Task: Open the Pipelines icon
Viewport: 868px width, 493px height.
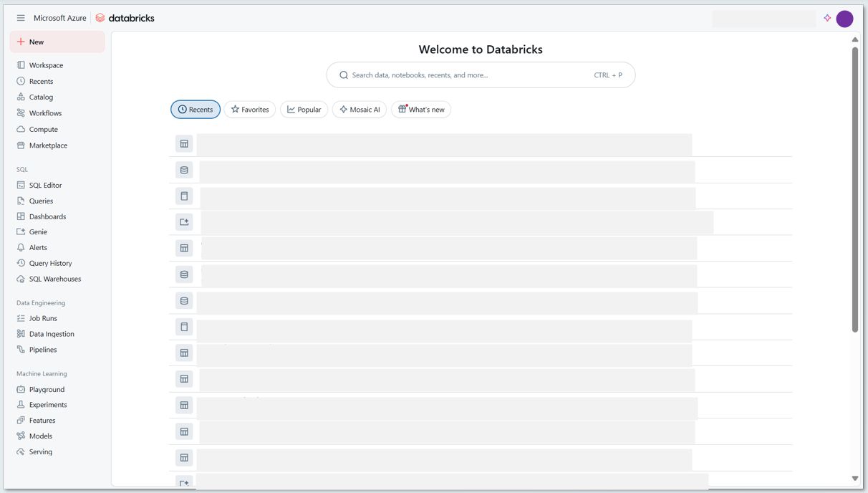Action: point(21,350)
